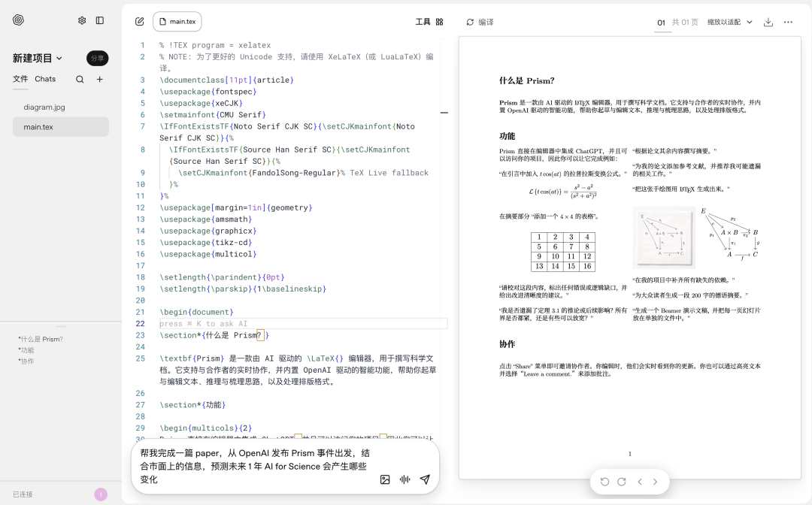Screen dimensions: 812x505
Task: Click the chat prompt text box
Action: tap(256, 466)
